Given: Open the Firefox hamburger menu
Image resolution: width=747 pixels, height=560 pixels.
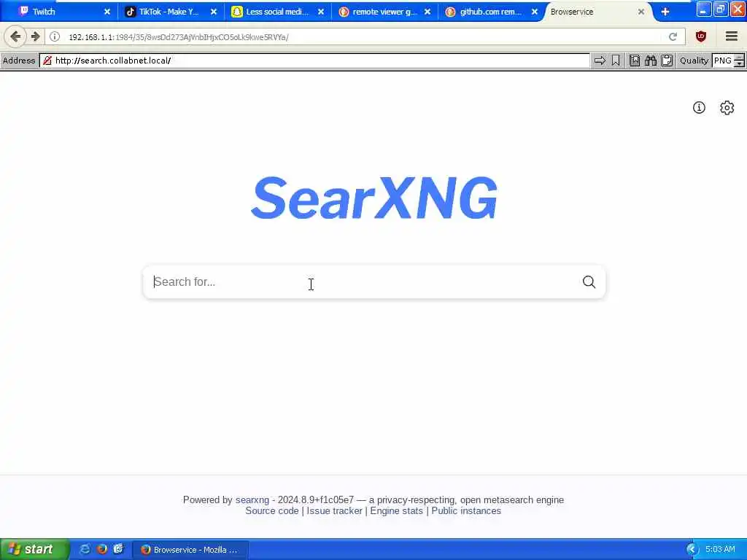Looking at the screenshot, I should [731, 36].
